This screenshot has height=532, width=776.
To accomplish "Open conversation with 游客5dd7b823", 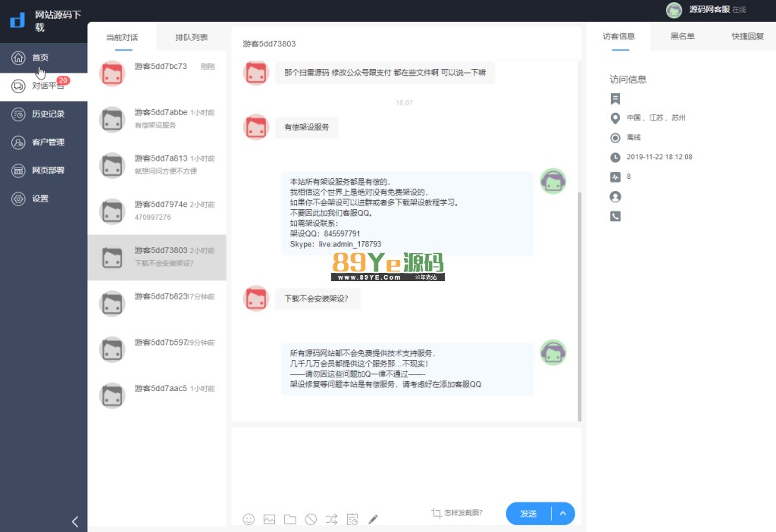I will tap(157, 303).
